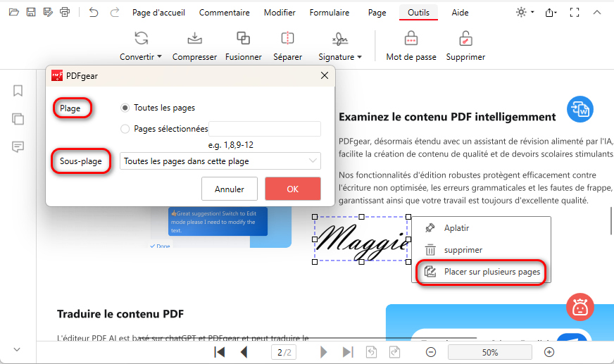The width and height of the screenshot is (614, 364).
Task: Open the Convertir dropdown arrow
Action: pyautogui.click(x=159, y=57)
